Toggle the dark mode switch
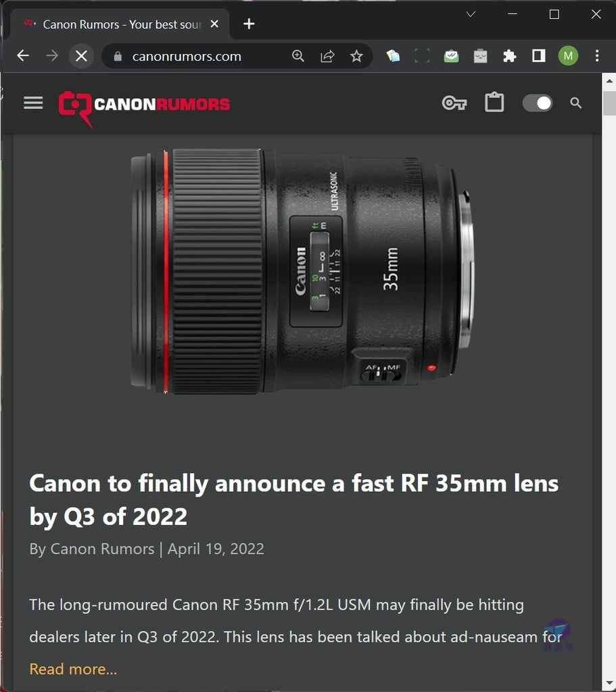This screenshot has width=616, height=692. (x=537, y=103)
